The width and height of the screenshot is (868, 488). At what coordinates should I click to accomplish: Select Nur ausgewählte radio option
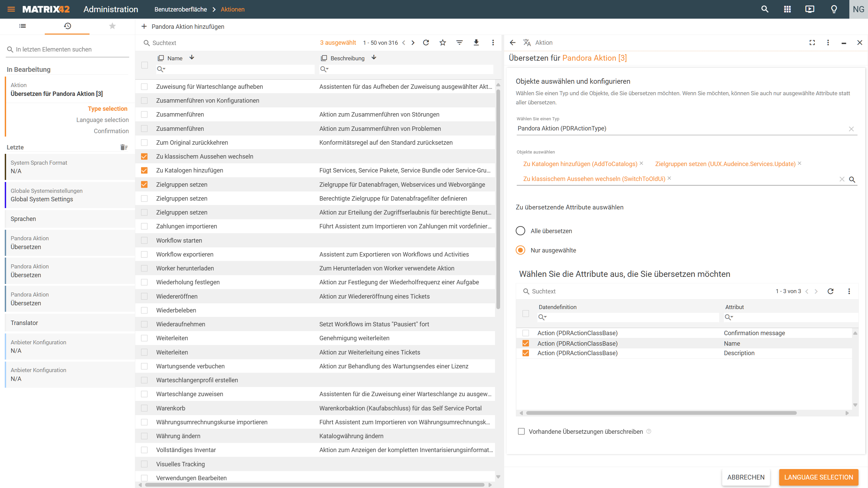click(x=520, y=250)
